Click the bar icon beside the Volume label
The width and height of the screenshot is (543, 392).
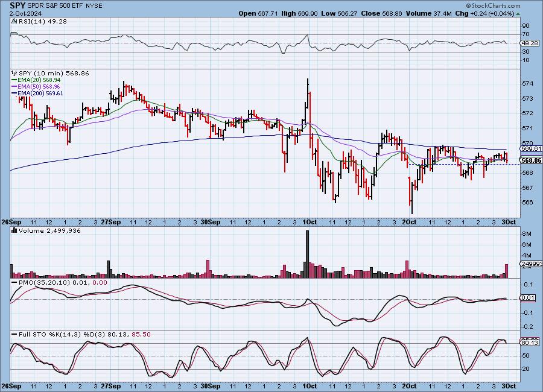click(14, 230)
